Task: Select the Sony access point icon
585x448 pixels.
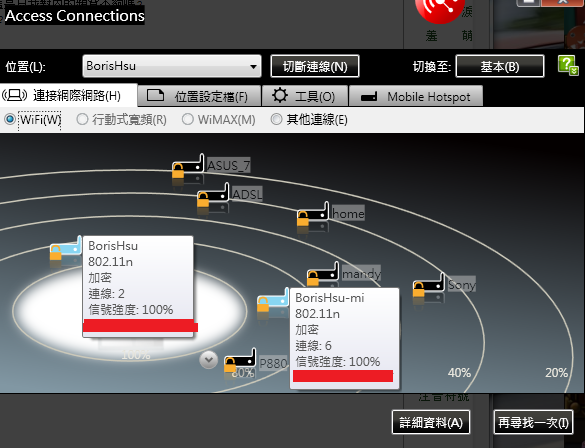Action: coord(429,285)
